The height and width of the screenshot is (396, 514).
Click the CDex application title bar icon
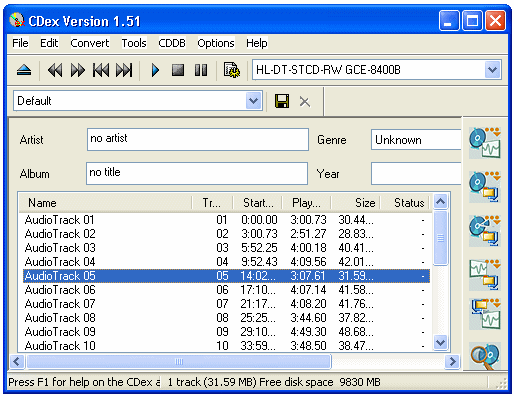(x=17, y=21)
